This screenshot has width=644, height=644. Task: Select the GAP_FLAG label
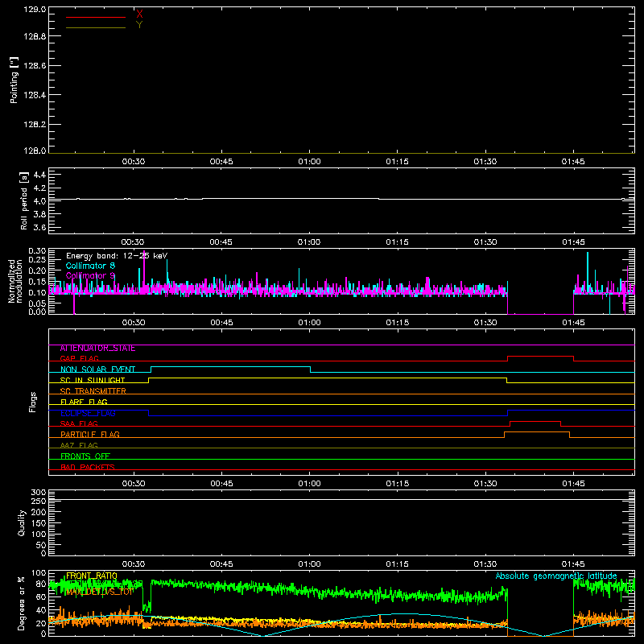point(79,359)
